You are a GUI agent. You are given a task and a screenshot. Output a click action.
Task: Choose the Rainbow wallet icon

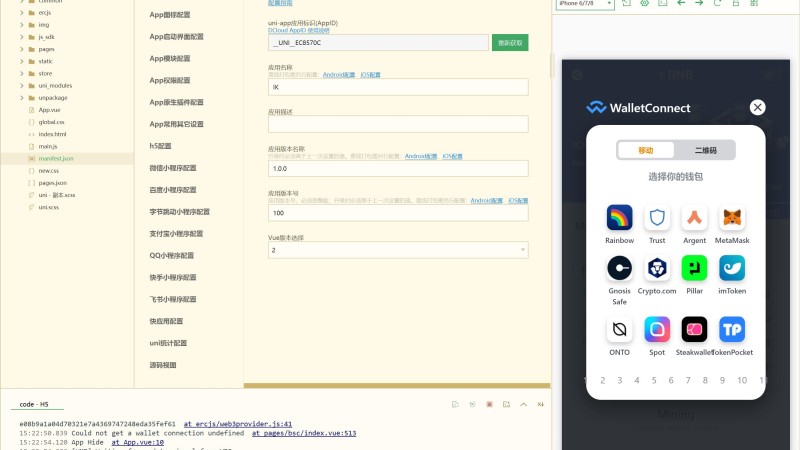(619, 217)
